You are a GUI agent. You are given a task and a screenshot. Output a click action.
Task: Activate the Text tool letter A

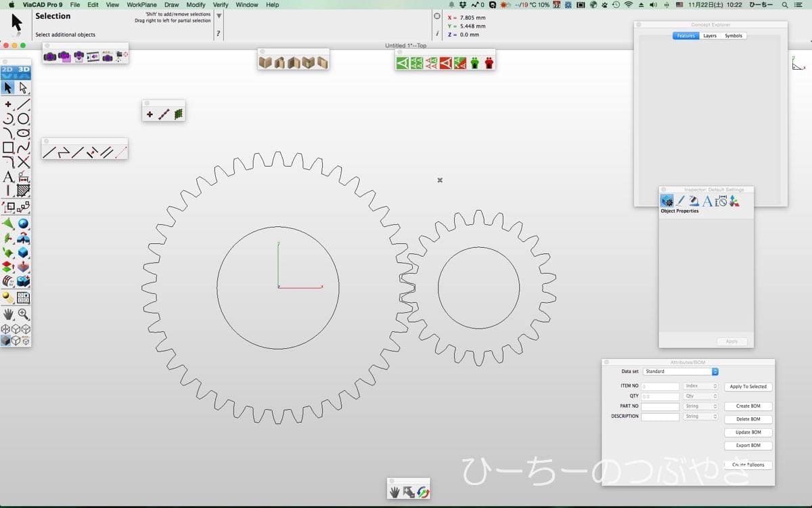[8, 177]
